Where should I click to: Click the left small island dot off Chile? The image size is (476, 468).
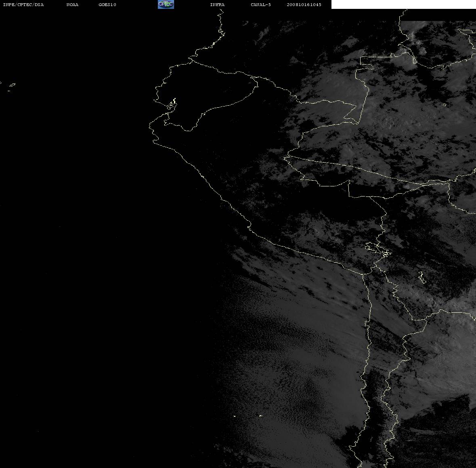click(x=234, y=416)
